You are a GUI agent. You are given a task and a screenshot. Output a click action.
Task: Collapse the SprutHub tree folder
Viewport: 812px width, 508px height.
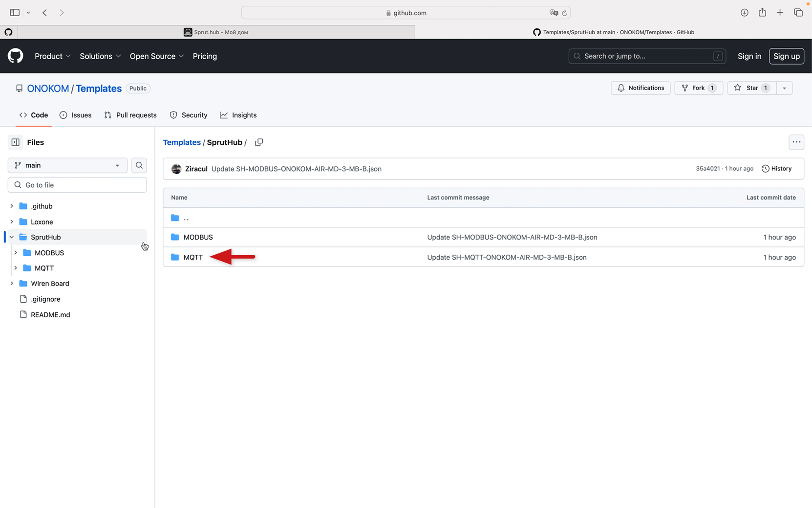point(12,237)
